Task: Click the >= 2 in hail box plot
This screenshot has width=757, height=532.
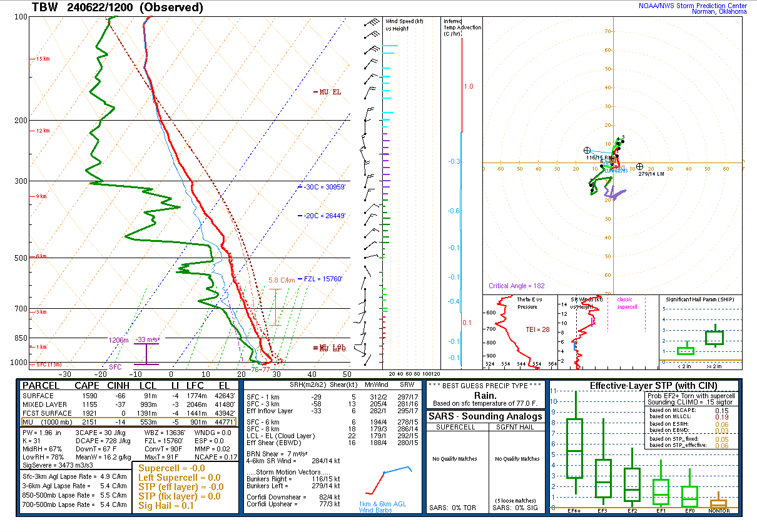Action: (714, 338)
